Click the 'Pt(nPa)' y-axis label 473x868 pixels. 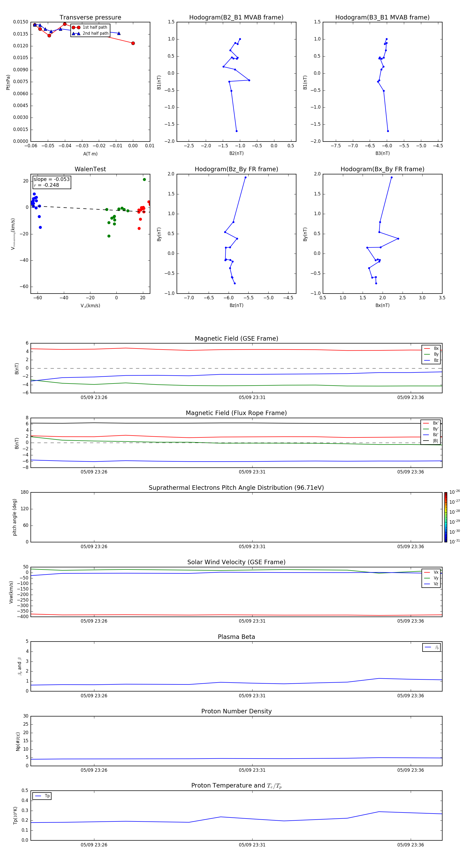(8, 82)
